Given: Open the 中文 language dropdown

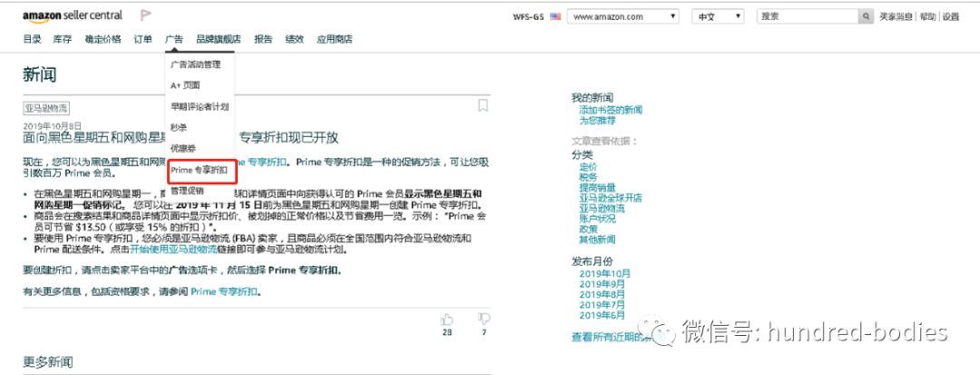Looking at the screenshot, I should point(718,17).
